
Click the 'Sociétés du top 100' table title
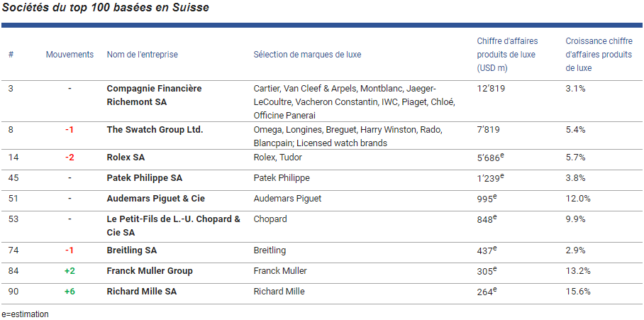[105, 7]
